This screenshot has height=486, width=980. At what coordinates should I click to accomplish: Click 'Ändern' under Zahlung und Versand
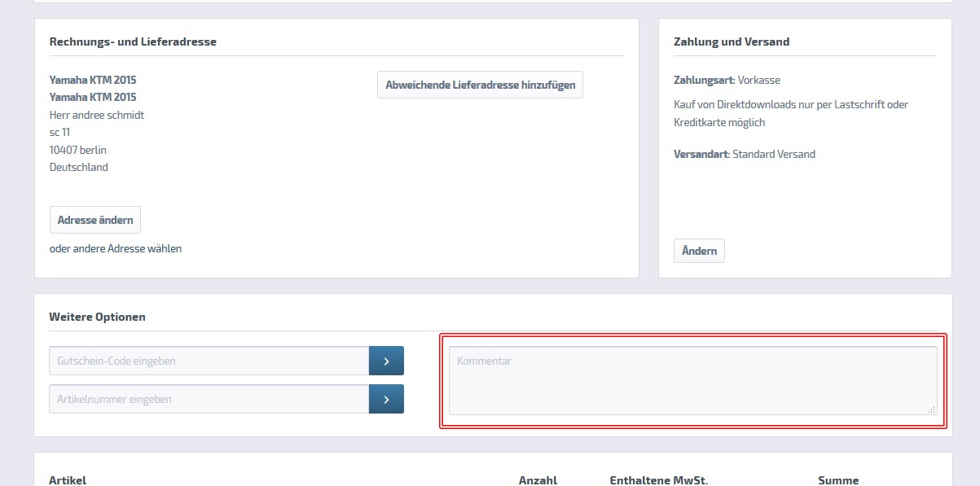(x=699, y=251)
